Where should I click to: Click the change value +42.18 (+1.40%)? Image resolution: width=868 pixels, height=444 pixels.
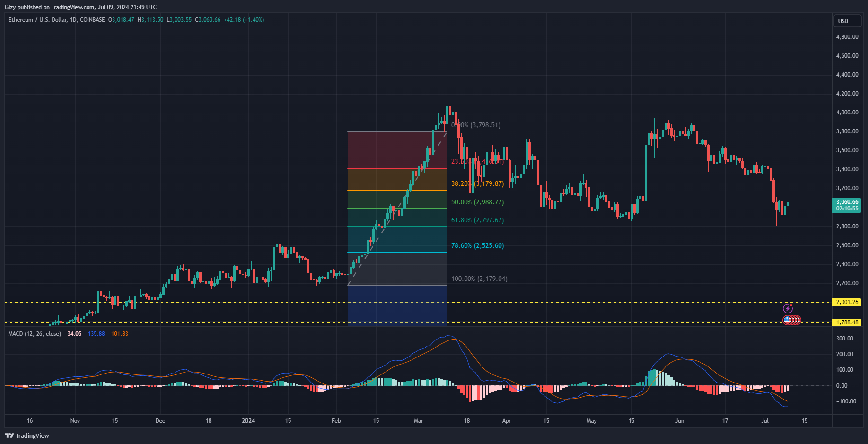(x=244, y=20)
